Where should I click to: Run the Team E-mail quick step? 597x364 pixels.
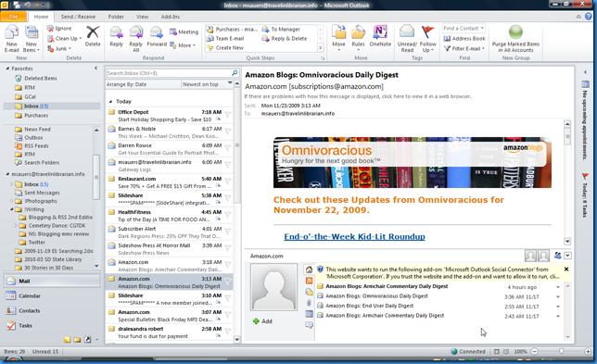225,38
